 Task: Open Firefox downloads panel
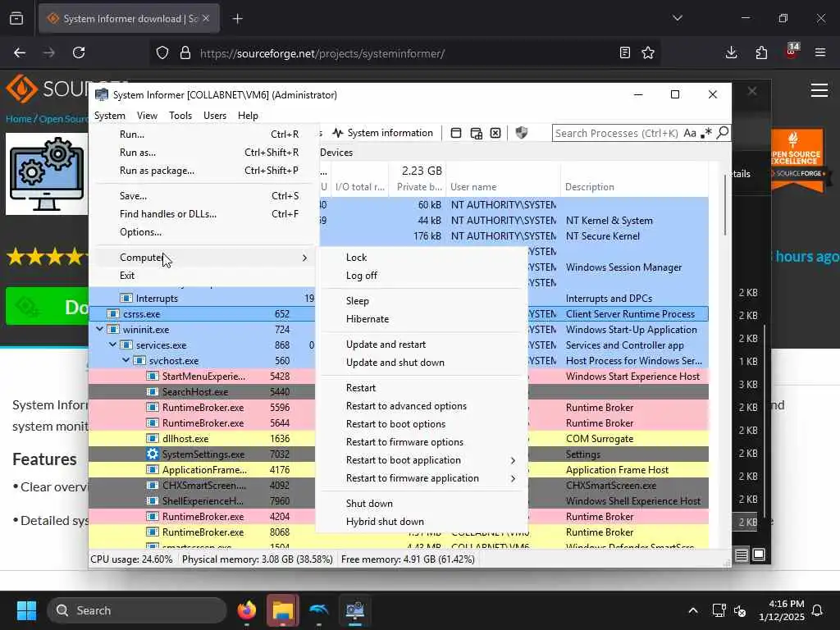coord(731,52)
